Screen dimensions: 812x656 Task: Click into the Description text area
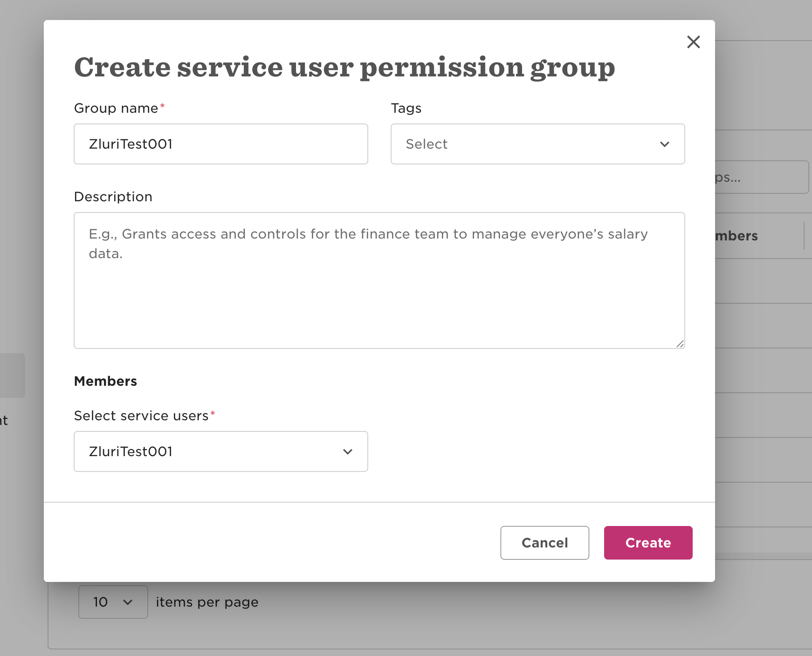379,280
